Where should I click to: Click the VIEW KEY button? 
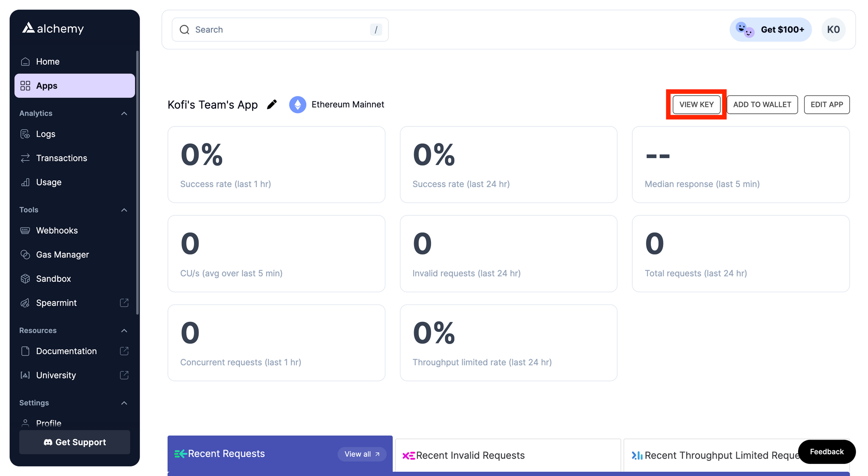[x=696, y=105]
